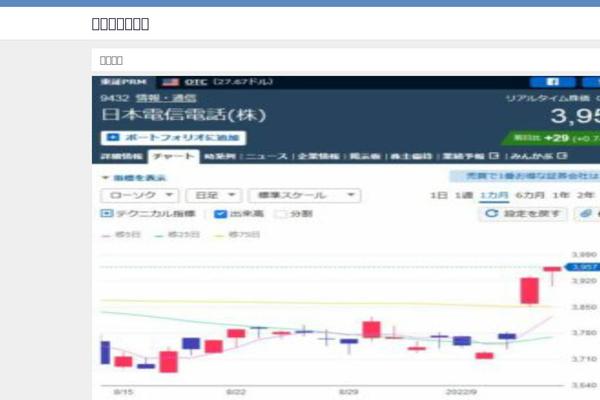The width and height of the screenshot is (600, 400).
Task: Click the 8/29 date label on axis
Action: pyautogui.click(x=349, y=392)
